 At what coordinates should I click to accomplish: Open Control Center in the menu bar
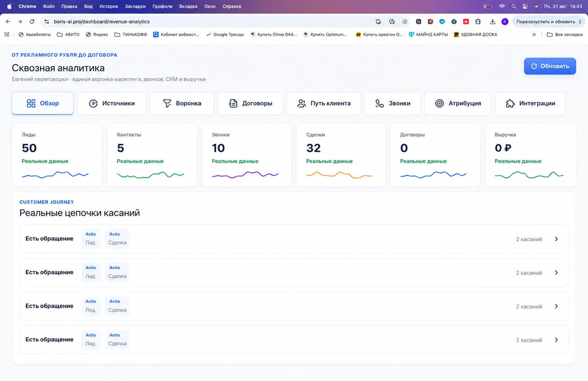tap(525, 6)
